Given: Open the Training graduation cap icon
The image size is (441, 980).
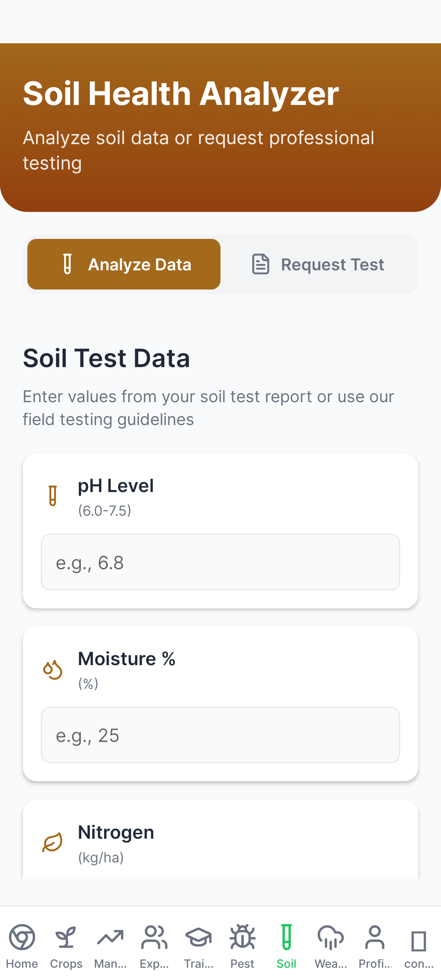Looking at the screenshot, I should pyautogui.click(x=198, y=937).
